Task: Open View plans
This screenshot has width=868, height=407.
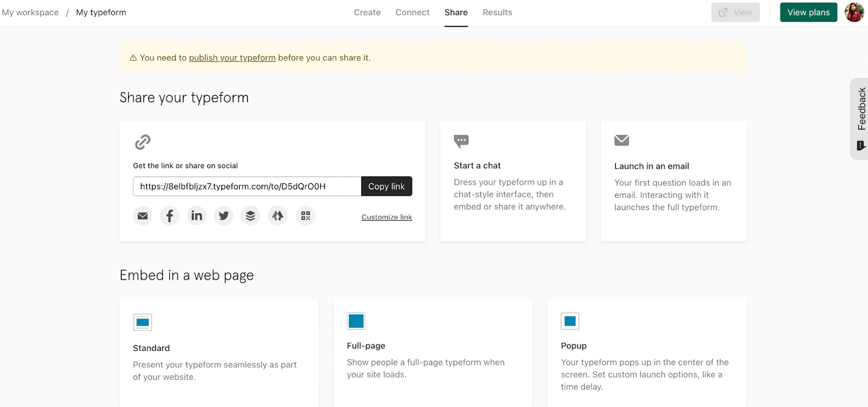Action: (x=809, y=12)
